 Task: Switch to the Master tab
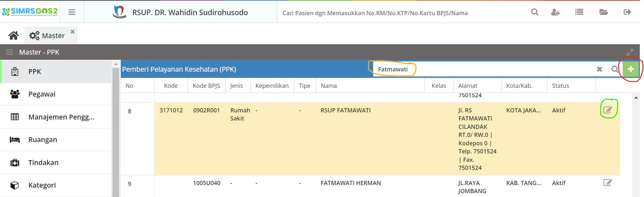click(x=47, y=36)
